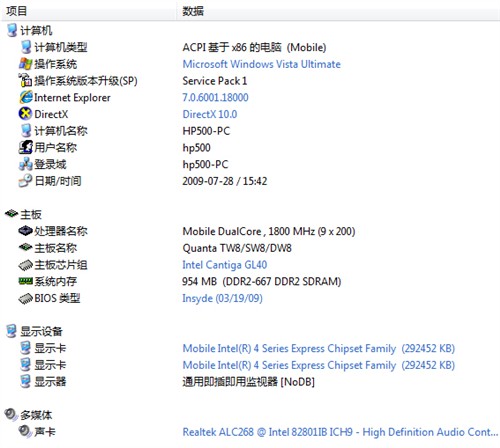
Task: Open the Realtek ALC268 audio link
Action: (340, 432)
